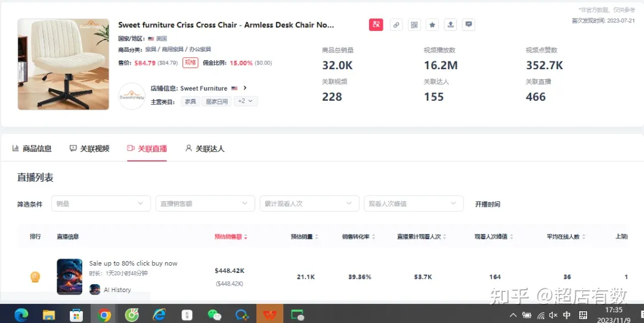Click the $448.42K estimated sales cell
The width and height of the screenshot is (644, 323).
point(230,271)
